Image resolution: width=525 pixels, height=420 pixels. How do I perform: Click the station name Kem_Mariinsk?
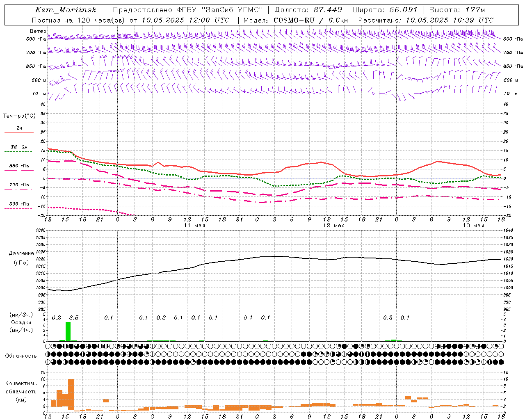click(x=66, y=10)
